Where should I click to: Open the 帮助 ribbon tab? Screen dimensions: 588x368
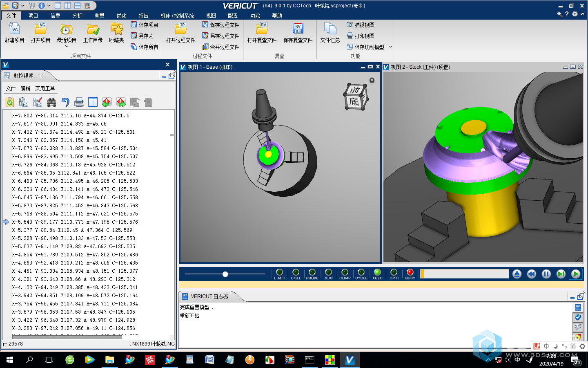pos(277,16)
